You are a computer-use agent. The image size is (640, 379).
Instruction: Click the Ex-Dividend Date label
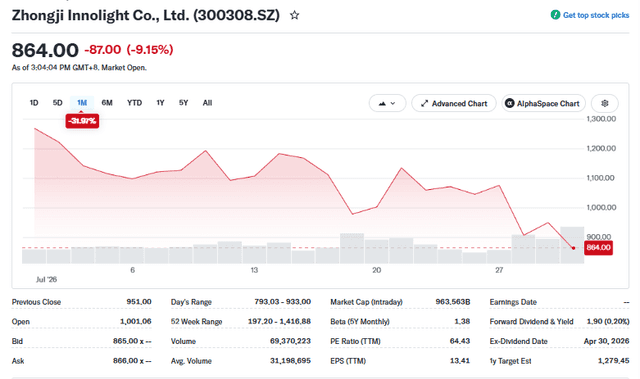pyautogui.click(x=518, y=341)
